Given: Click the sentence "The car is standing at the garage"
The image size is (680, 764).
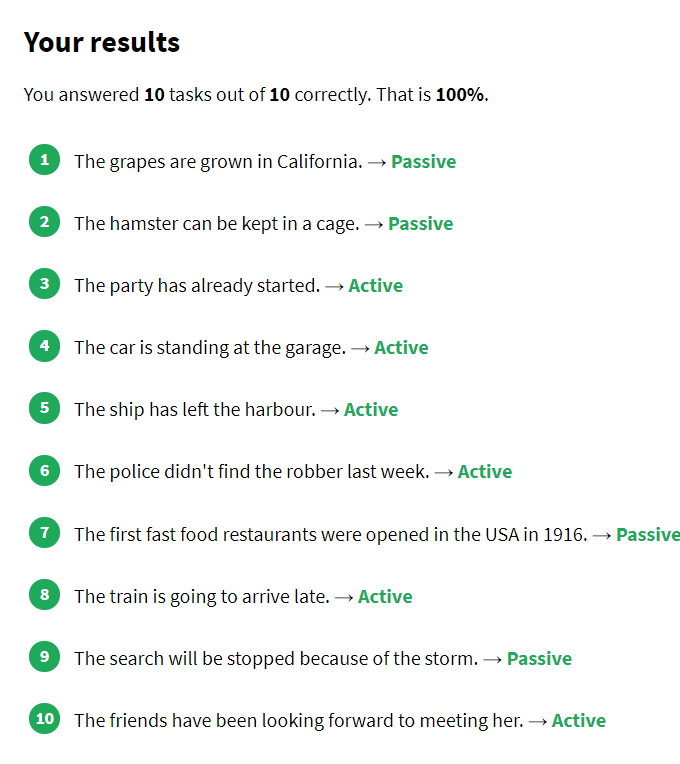Looking at the screenshot, I should 209,348.
